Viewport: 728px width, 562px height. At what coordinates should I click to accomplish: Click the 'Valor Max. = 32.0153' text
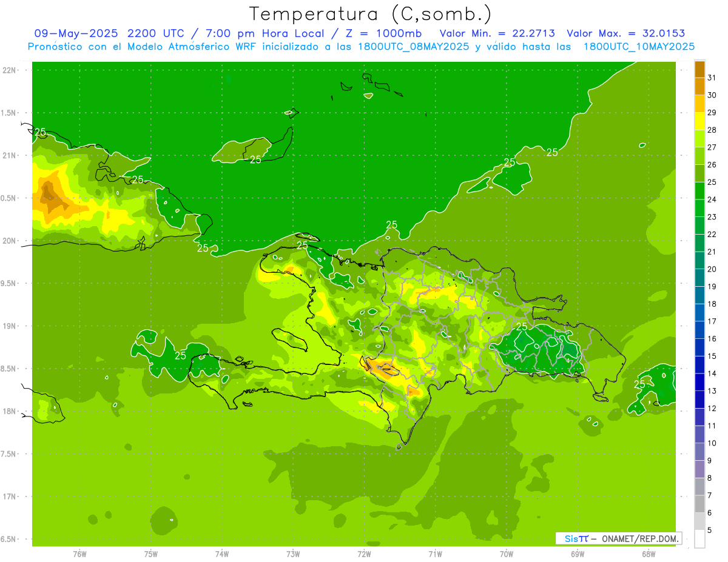pyautogui.click(x=625, y=33)
